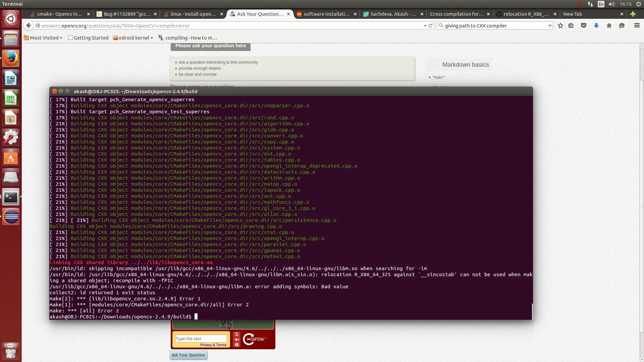Viewport: 644px width, 362px height.
Task: Open reCAPTCHA help question mark
Action: tap(237, 345)
